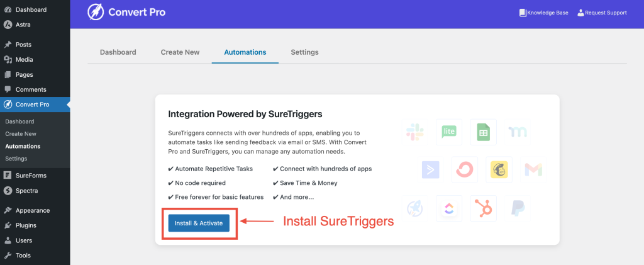
Task: Open the Request Support link
Action: pos(602,13)
